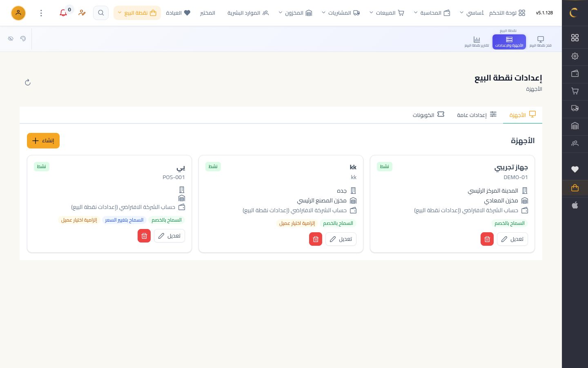588x368 pixels.
Task: Select الأجهزة والإعدادات toolbar item
Action: pos(509,42)
